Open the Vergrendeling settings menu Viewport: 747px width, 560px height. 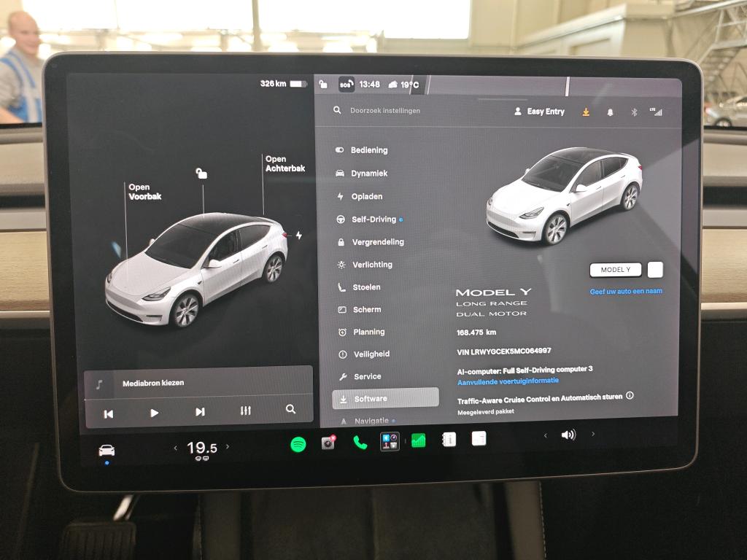(x=379, y=242)
